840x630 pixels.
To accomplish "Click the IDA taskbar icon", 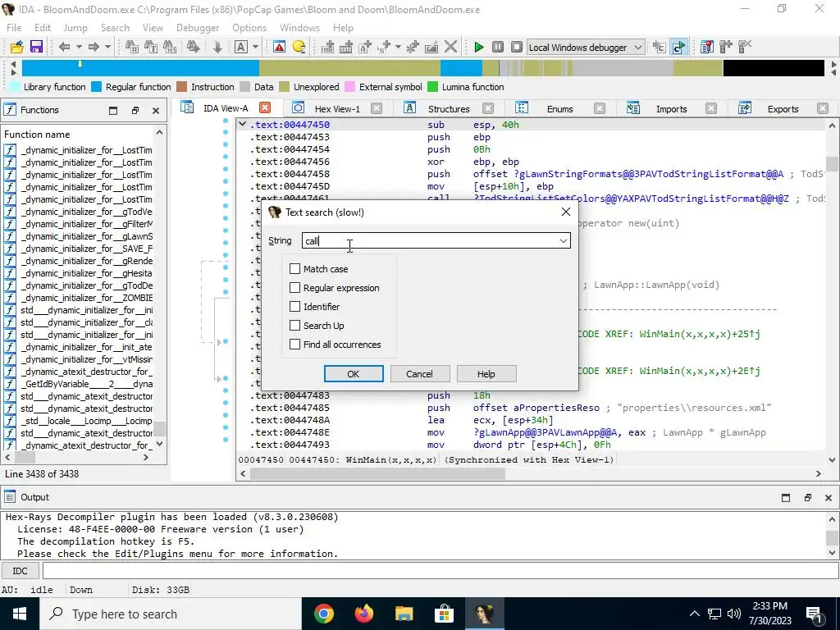I will (484, 614).
